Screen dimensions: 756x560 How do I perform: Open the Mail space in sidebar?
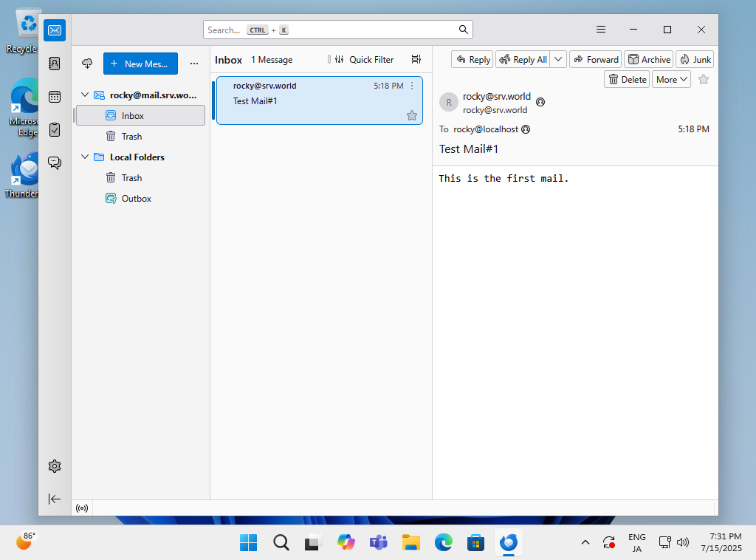[x=55, y=30]
